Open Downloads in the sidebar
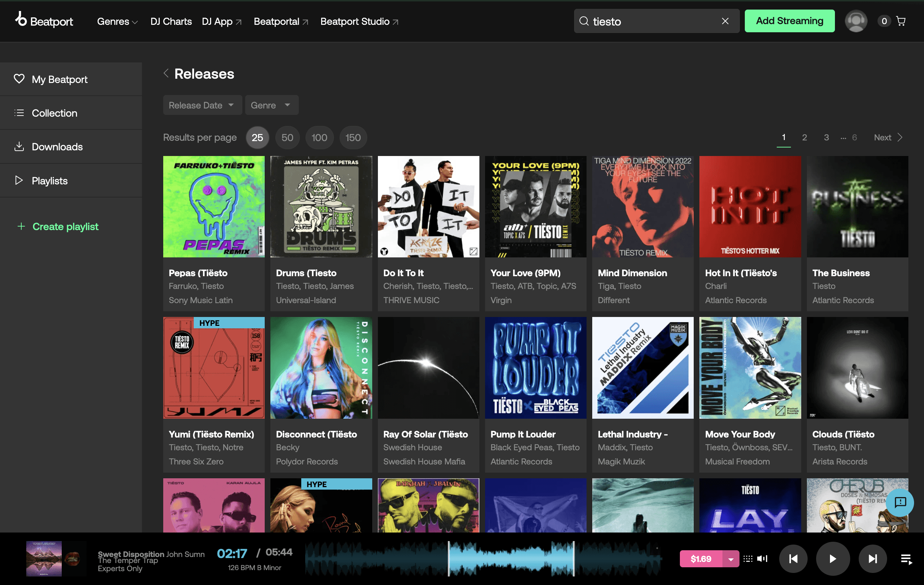The width and height of the screenshot is (924, 585). point(71,147)
